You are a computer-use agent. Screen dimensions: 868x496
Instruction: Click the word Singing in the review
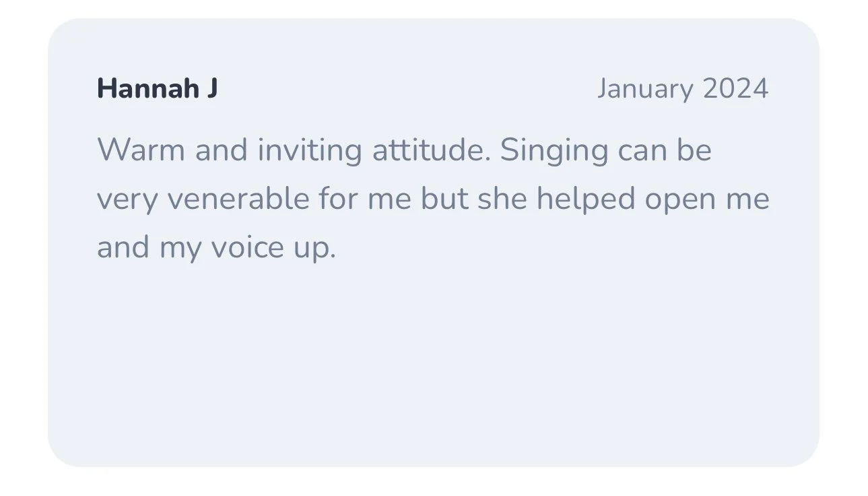(554, 150)
